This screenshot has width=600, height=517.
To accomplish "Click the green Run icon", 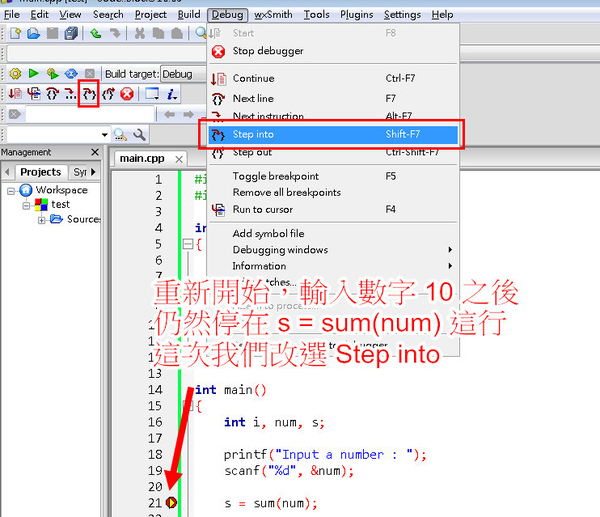I will [34, 73].
